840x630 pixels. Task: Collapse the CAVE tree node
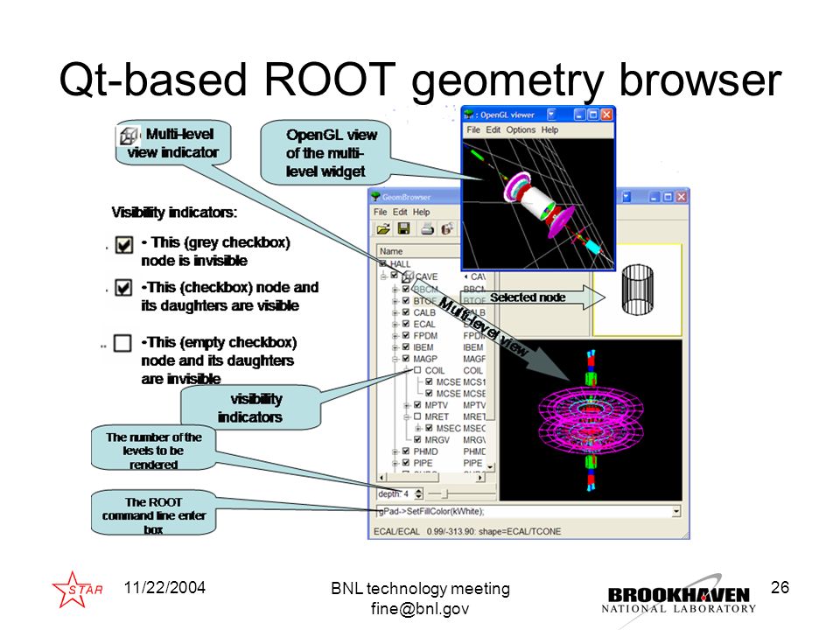coord(383,277)
